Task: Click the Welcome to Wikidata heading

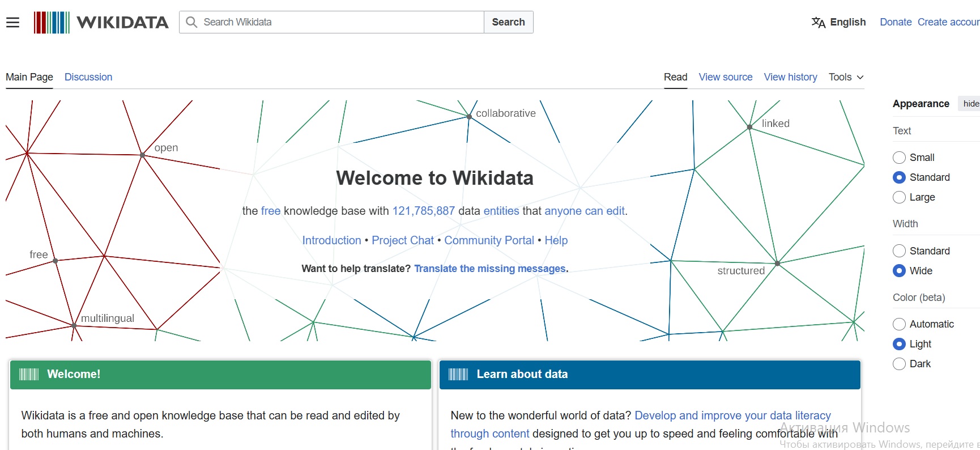Action: [x=434, y=178]
